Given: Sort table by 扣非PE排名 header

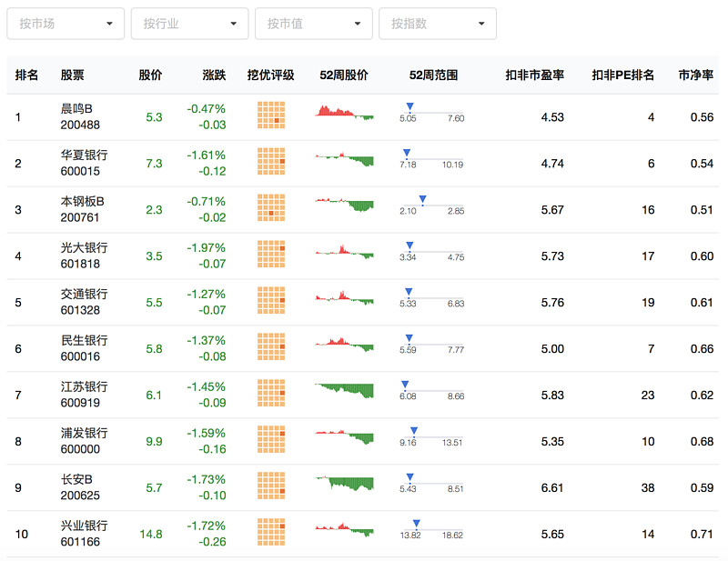Looking at the screenshot, I should pyautogui.click(x=622, y=75).
